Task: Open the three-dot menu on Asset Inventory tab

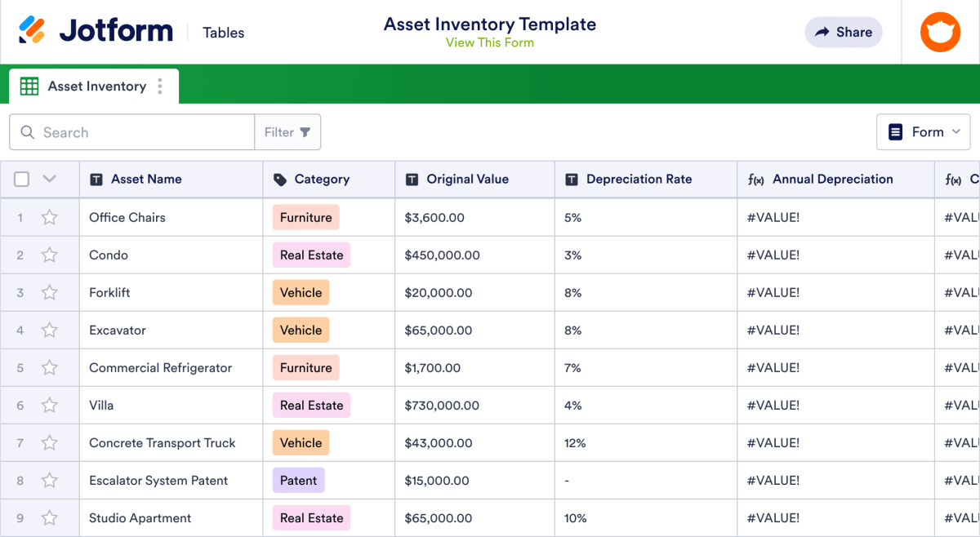Action: [x=161, y=86]
